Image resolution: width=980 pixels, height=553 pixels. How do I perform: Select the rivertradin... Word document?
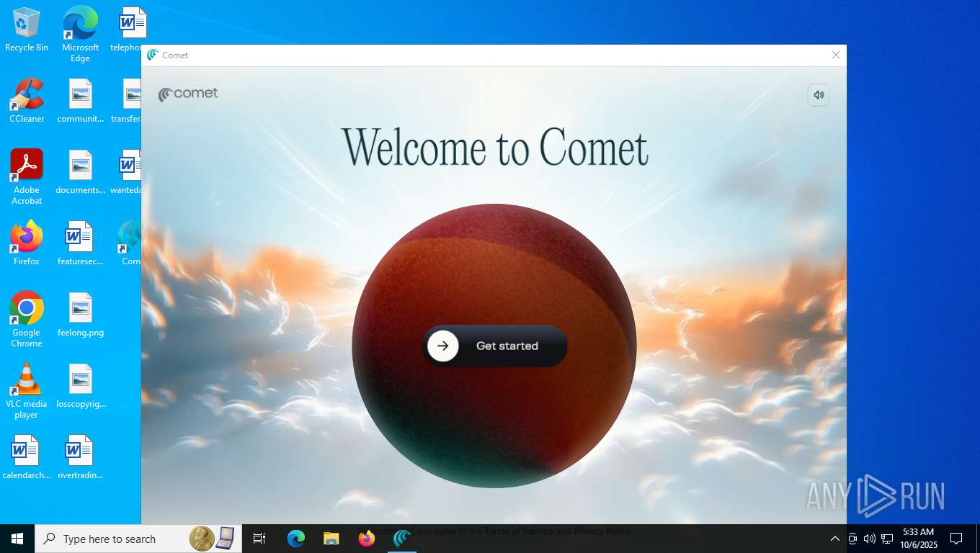[x=81, y=457]
